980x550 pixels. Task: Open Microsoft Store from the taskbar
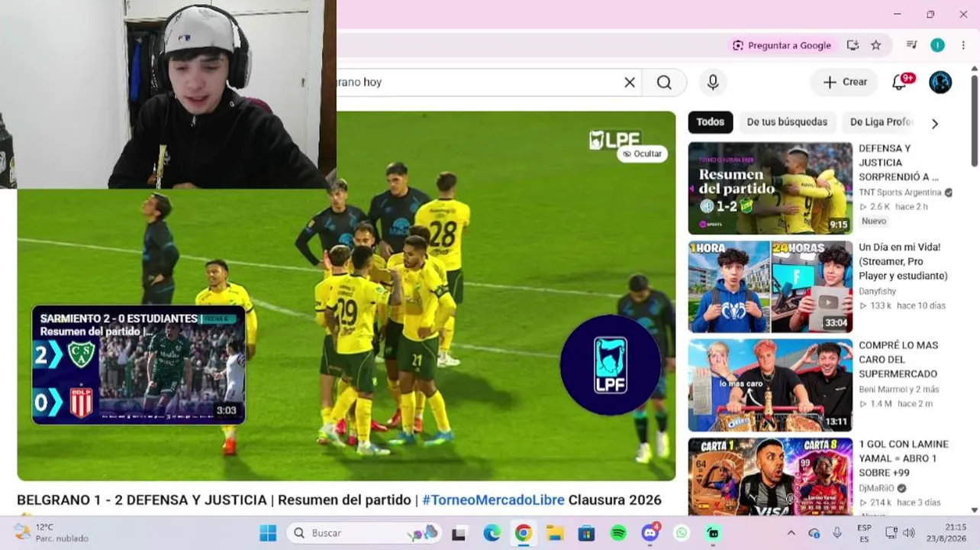(586, 533)
